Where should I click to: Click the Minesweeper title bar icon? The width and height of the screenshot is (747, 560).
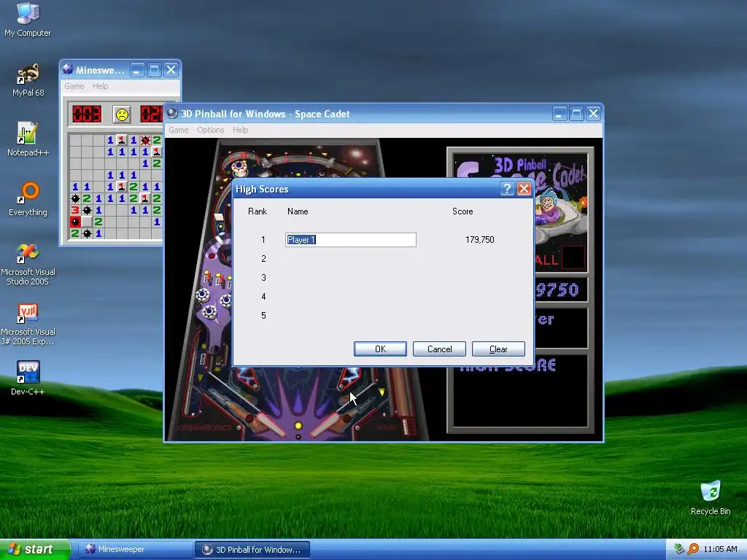68,69
